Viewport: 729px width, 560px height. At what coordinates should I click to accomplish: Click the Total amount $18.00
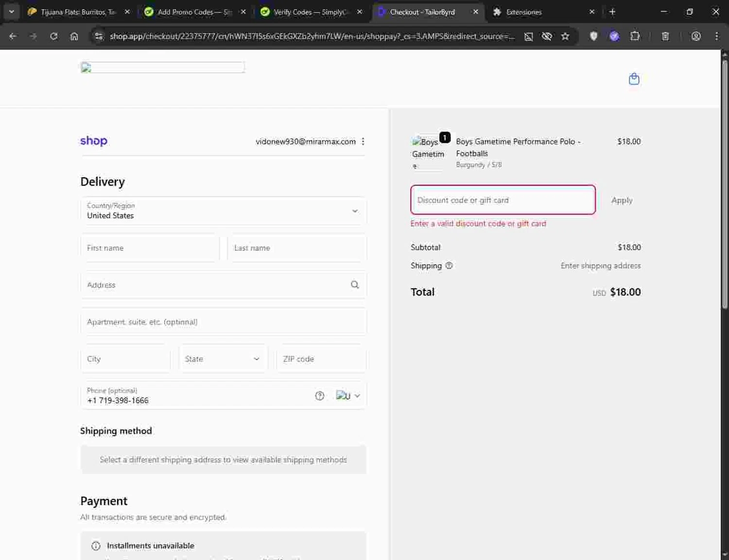click(x=625, y=292)
